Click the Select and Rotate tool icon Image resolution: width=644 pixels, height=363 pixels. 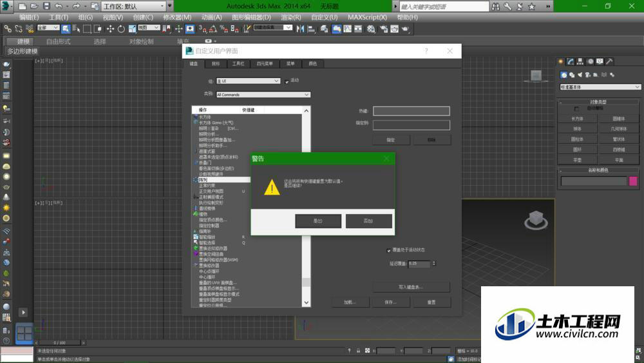[x=121, y=29]
